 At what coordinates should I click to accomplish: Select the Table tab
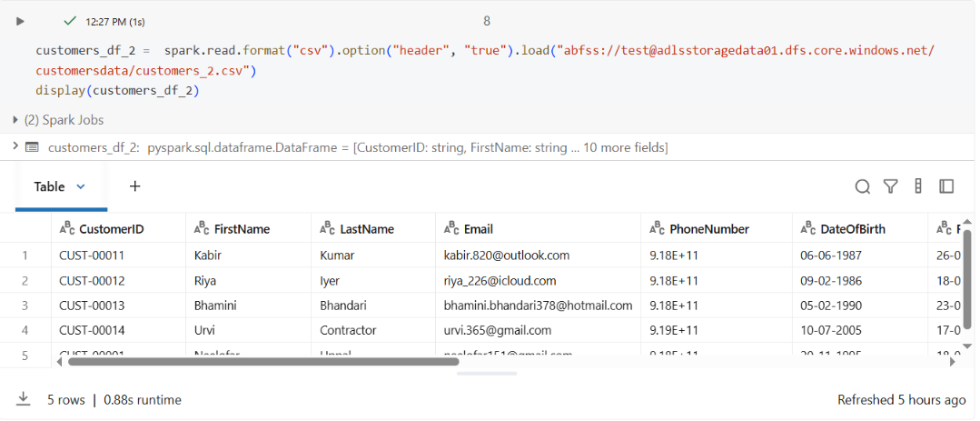49,186
